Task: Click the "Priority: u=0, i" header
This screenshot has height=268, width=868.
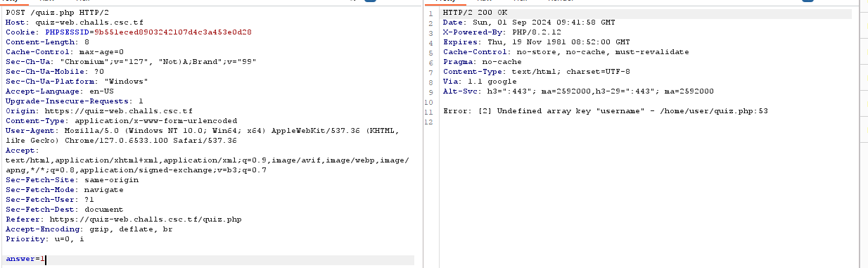Action: tap(45, 239)
